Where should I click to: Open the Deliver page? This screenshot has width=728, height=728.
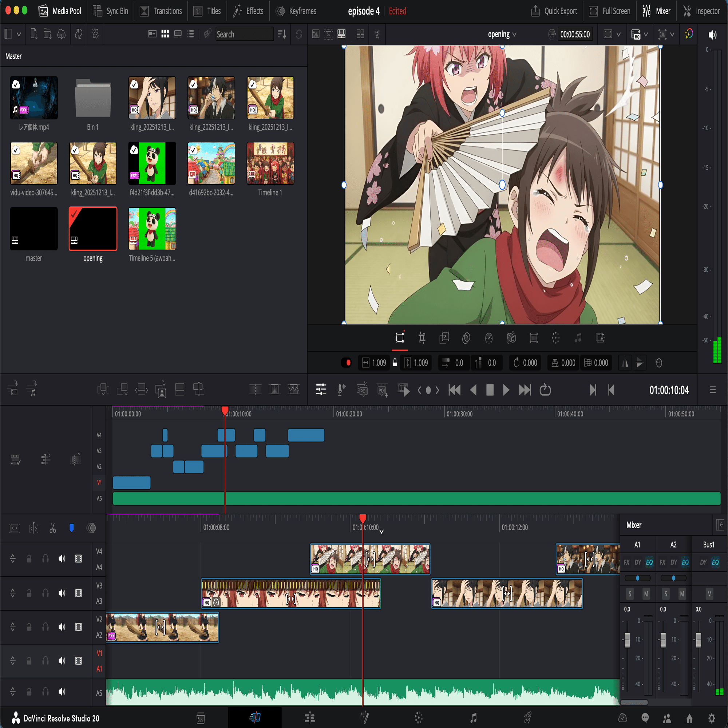pyautogui.click(x=527, y=717)
